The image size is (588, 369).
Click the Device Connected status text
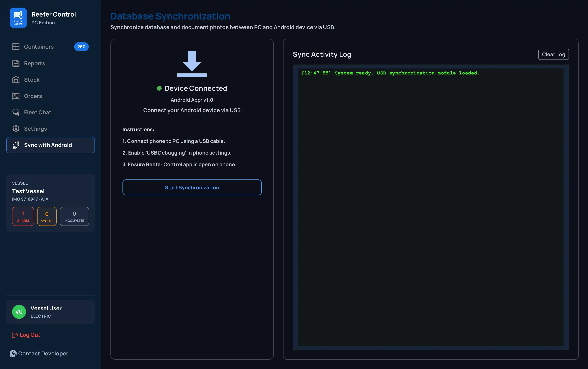pos(196,88)
